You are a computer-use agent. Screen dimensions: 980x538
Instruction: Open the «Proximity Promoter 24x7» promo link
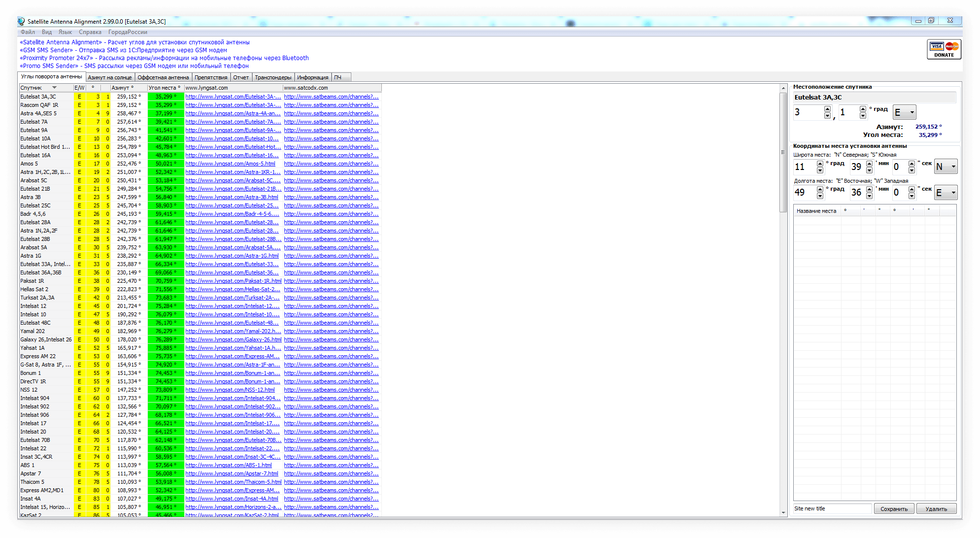pos(164,58)
